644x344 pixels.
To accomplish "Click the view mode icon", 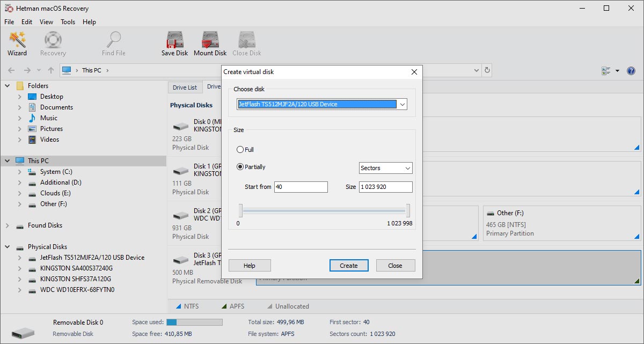I will pos(606,71).
